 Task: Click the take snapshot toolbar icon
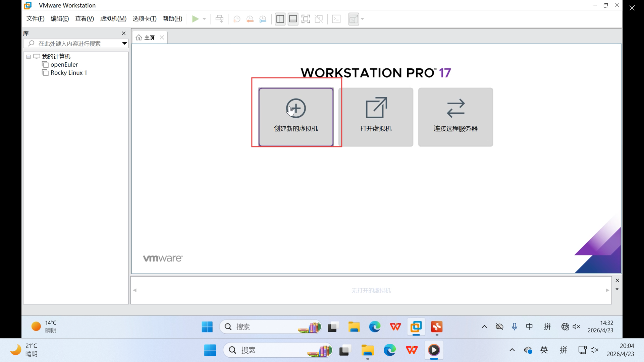236,19
